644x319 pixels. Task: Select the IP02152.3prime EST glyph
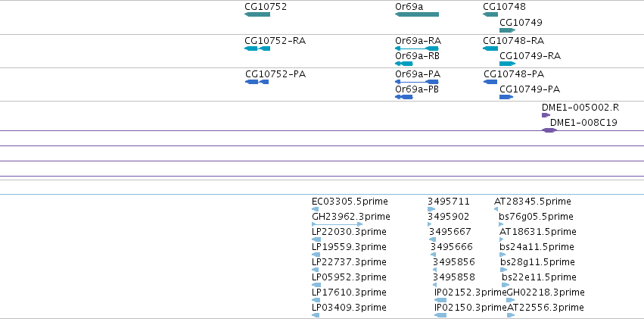tap(440, 300)
